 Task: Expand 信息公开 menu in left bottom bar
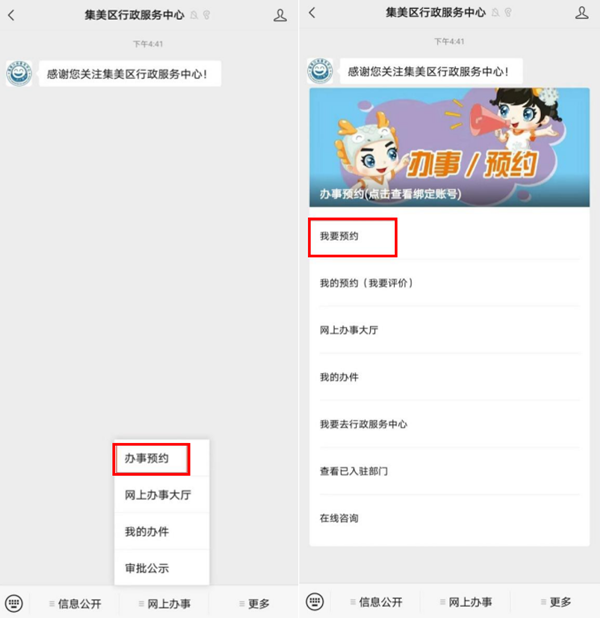tap(75, 603)
